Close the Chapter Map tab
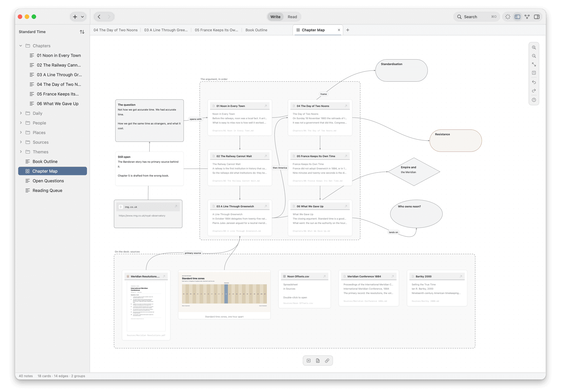 click(339, 30)
